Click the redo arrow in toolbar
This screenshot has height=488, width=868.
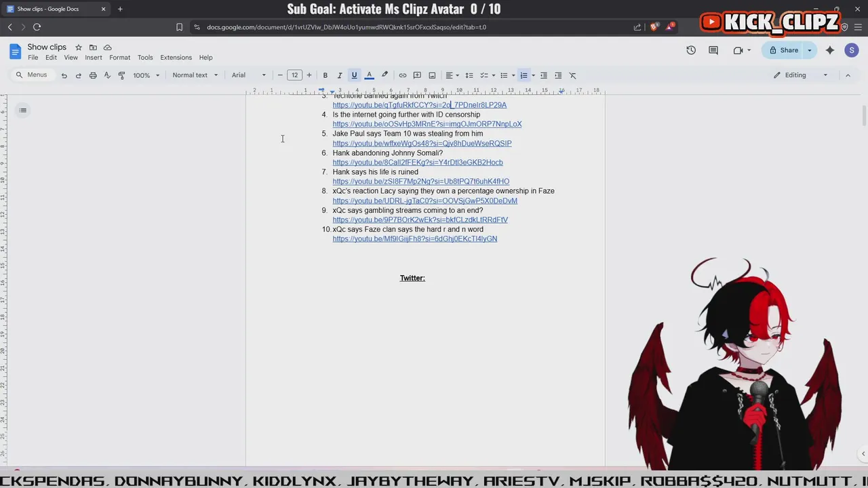(x=79, y=75)
